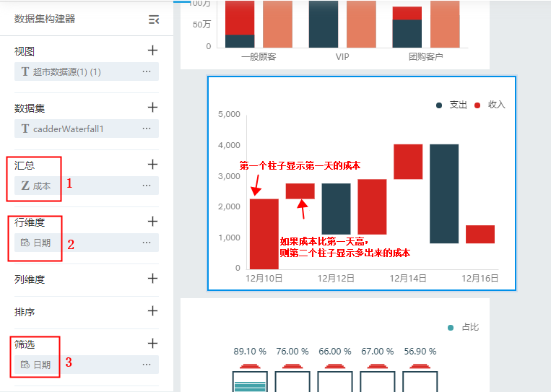Select the 日期 field under 筛选
This screenshot has width=551, height=392.
[x=87, y=365]
